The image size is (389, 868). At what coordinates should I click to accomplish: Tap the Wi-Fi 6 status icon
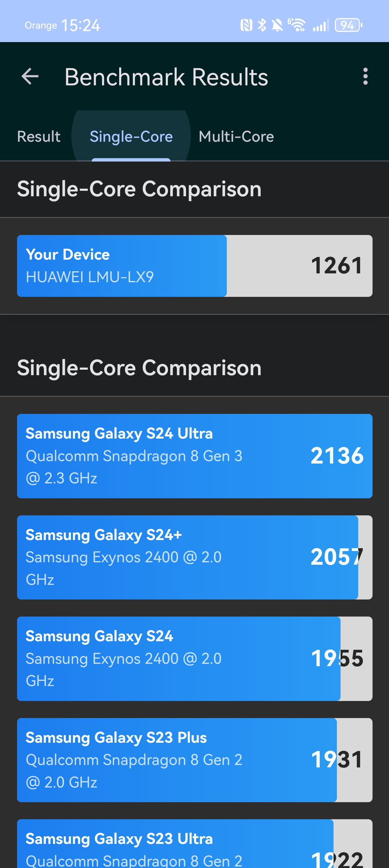297,25
